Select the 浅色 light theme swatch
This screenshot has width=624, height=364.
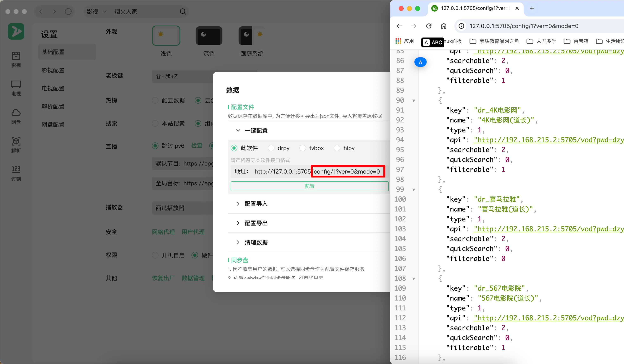(166, 36)
